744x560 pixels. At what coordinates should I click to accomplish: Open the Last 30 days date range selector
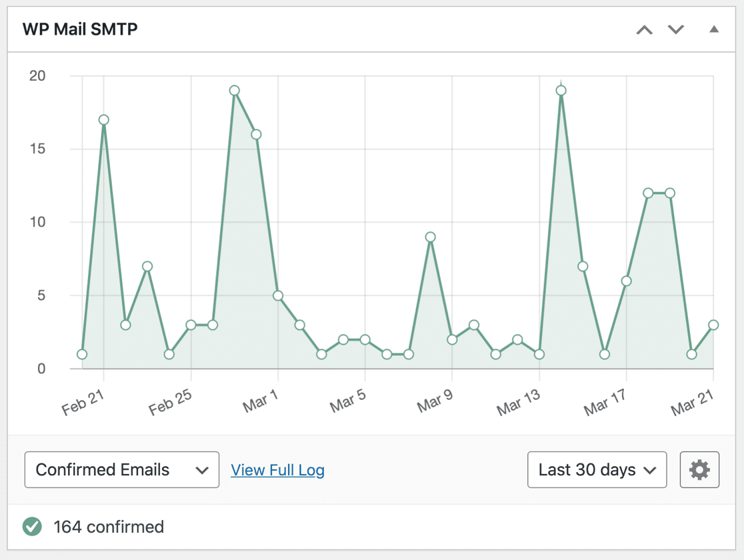tap(597, 469)
